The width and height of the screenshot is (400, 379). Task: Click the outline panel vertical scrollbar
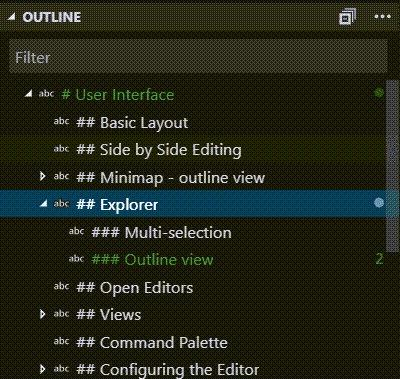(392, 166)
